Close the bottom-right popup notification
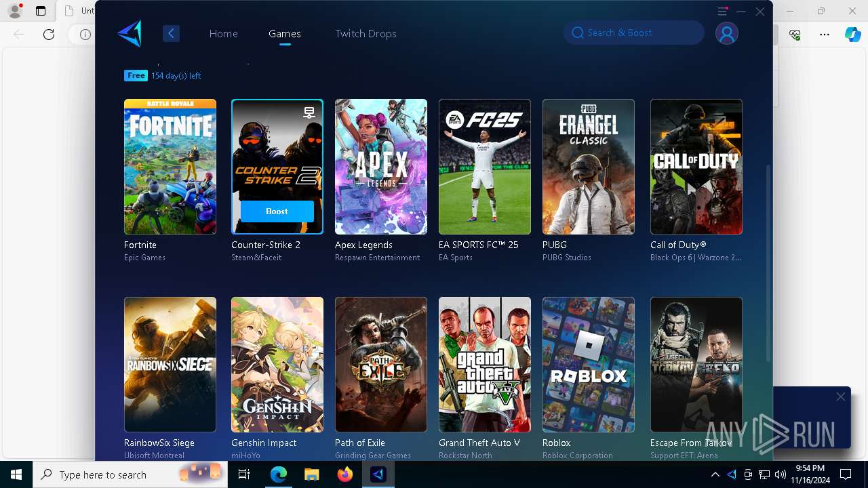This screenshot has height=488, width=868. click(x=841, y=396)
